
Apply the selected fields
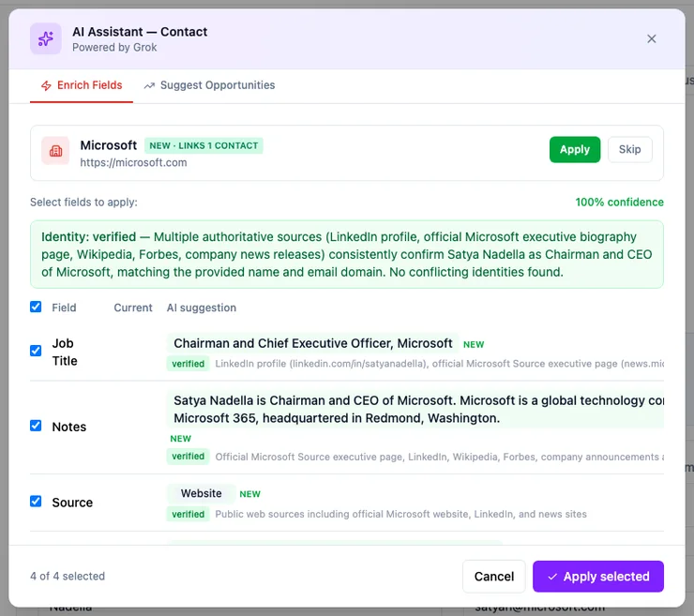[x=598, y=577]
